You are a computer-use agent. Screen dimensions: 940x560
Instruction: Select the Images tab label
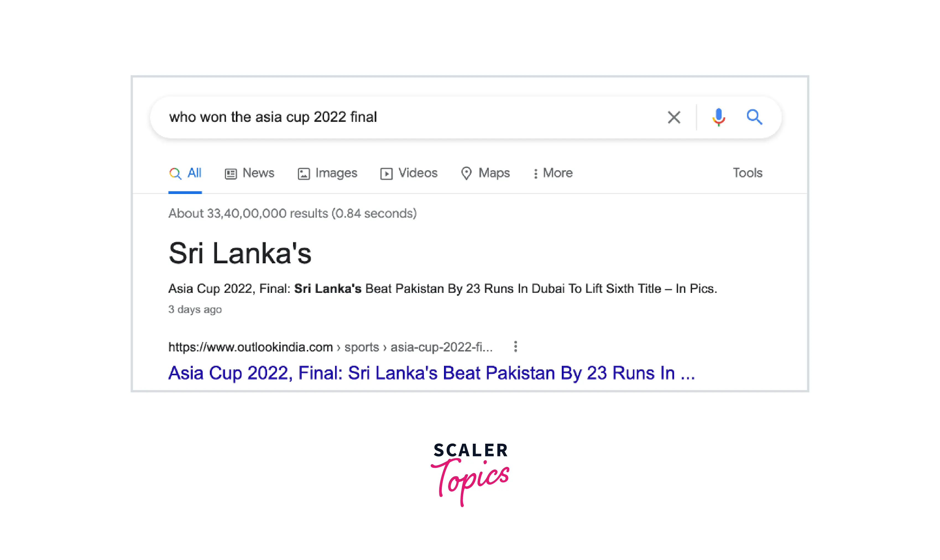click(x=336, y=173)
